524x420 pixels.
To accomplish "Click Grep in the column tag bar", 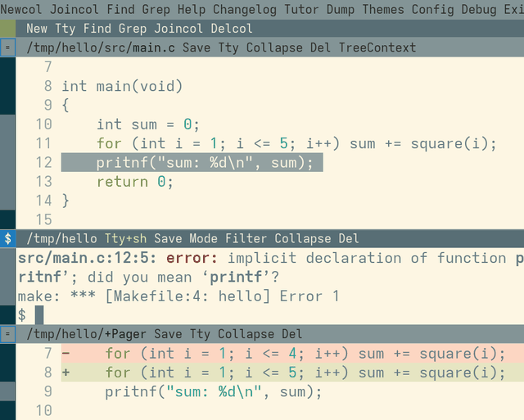I will (x=133, y=29).
